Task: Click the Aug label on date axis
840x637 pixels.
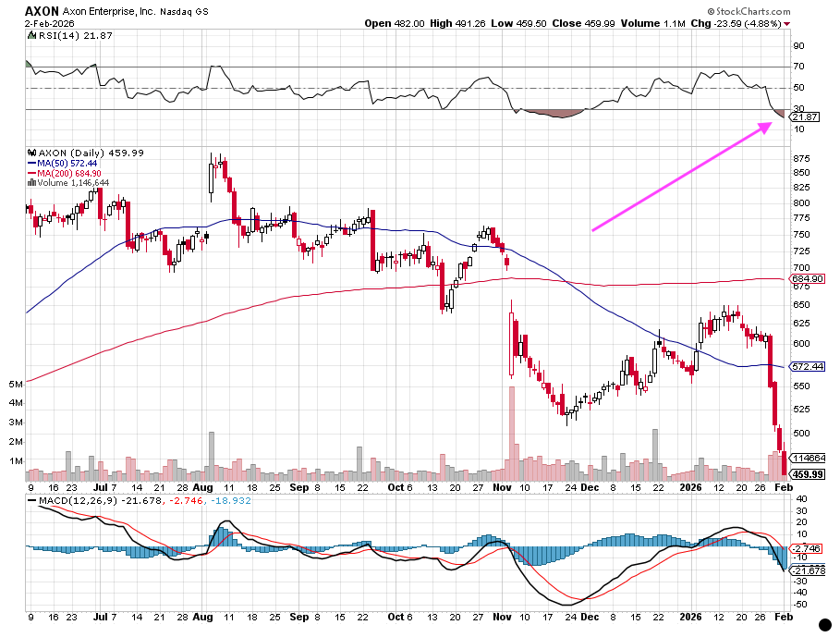Action: tap(203, 486)
